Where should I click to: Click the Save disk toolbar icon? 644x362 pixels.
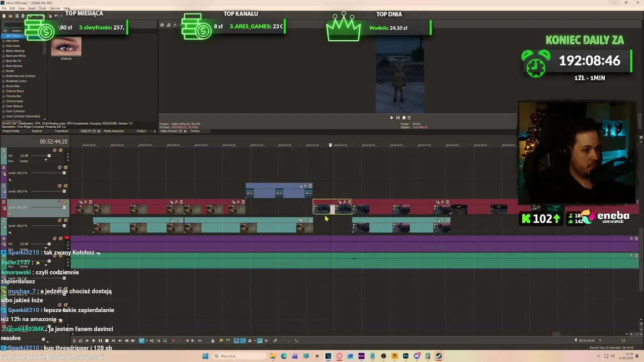click(x=17, y=16)
